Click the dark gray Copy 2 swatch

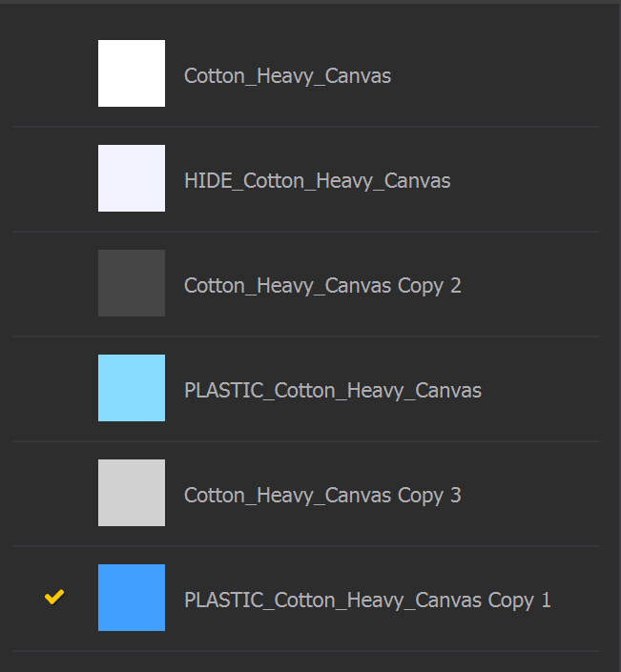pyautogui.click(x=132, y=283)
